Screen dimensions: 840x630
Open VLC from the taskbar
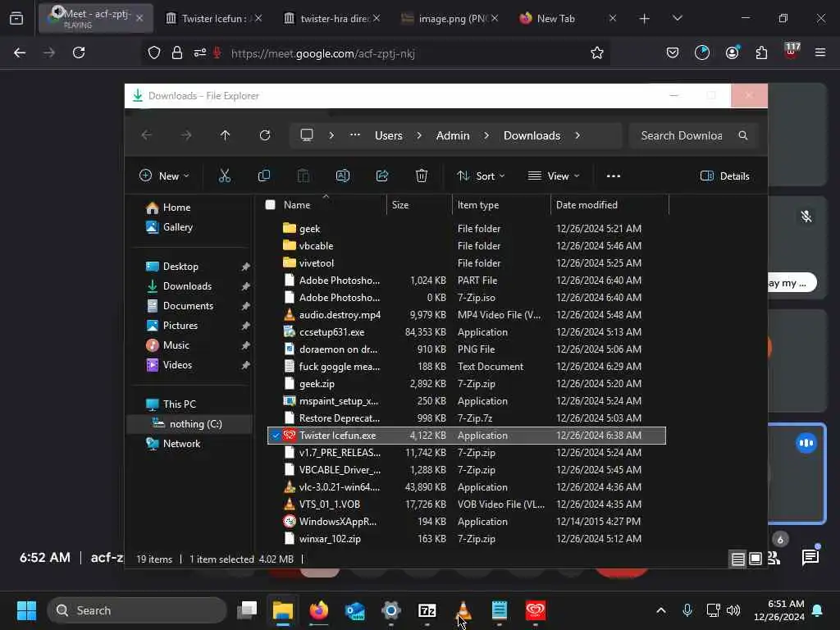pos(463,610)
